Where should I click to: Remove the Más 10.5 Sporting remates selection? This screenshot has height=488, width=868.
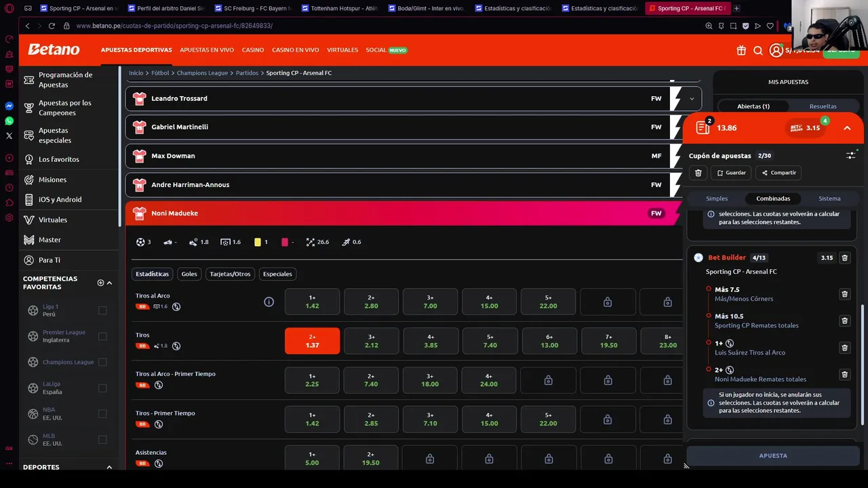[x=844, y=321]
